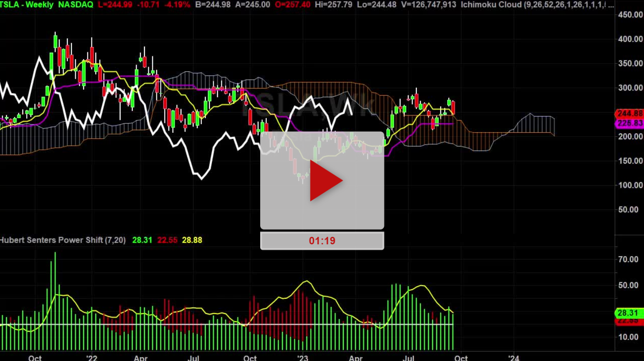Click high price Hi=257.79
Viewport: 644px width, 361px height.
tap(334, 5)
